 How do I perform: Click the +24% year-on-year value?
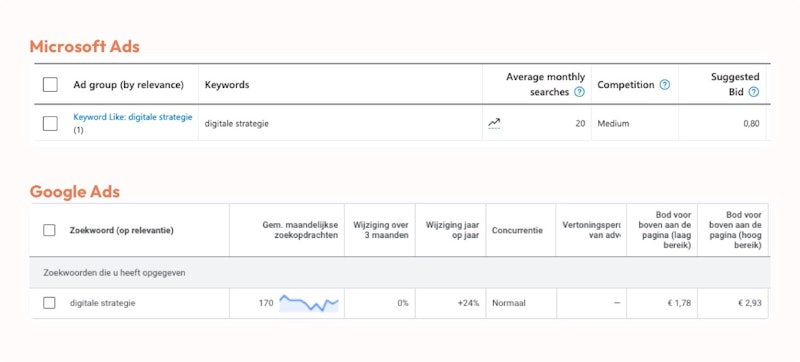[x=468, y=303]
